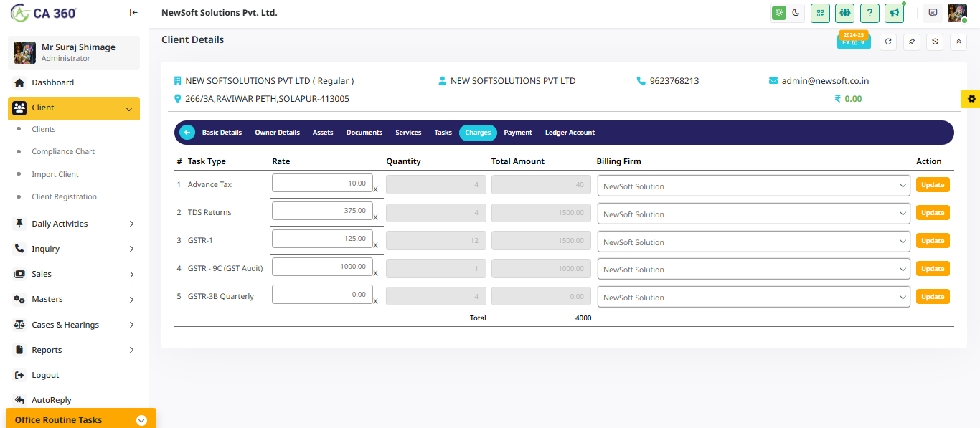Viewport: 980px width, 428px height.
Task: Open Compliance Chart submenu item
Action: point(63,151)
